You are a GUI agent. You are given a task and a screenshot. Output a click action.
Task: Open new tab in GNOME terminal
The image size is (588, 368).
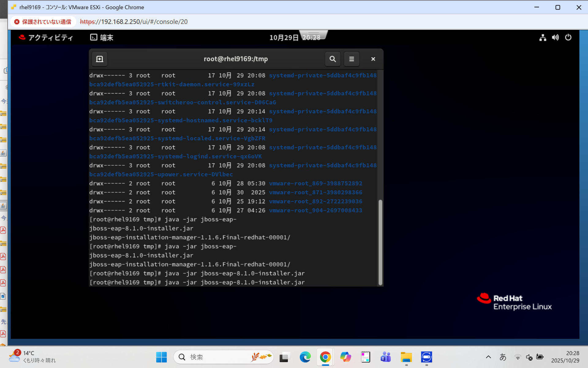100,59
